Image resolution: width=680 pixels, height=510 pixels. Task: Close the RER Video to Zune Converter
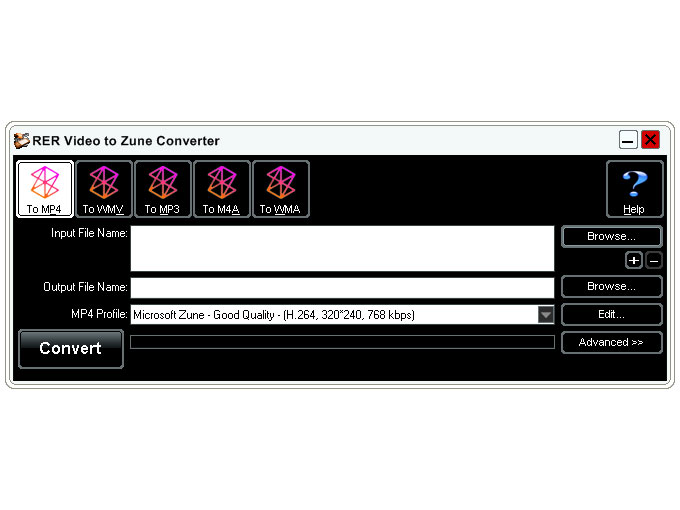coord(651,140)
